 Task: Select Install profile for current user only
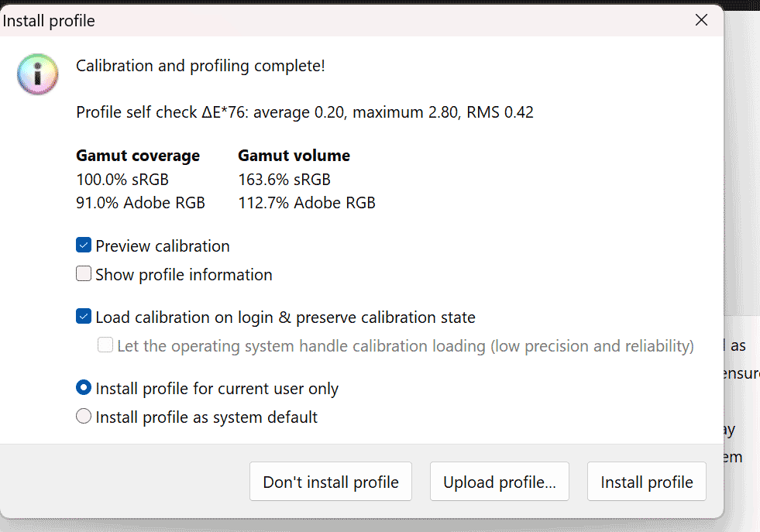tap(84, 388)
